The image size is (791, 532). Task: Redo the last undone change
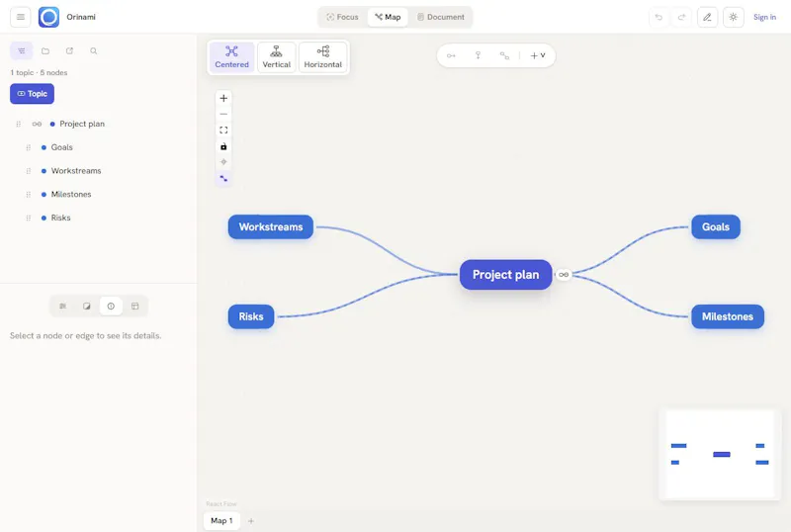pyautogui.click(x=681, y=17)
